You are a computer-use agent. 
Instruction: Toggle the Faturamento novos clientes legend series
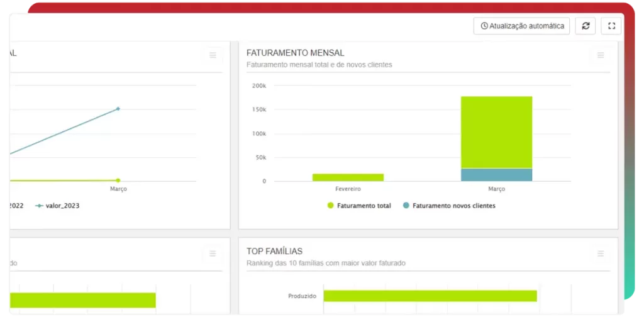click(x=453, y=206)
